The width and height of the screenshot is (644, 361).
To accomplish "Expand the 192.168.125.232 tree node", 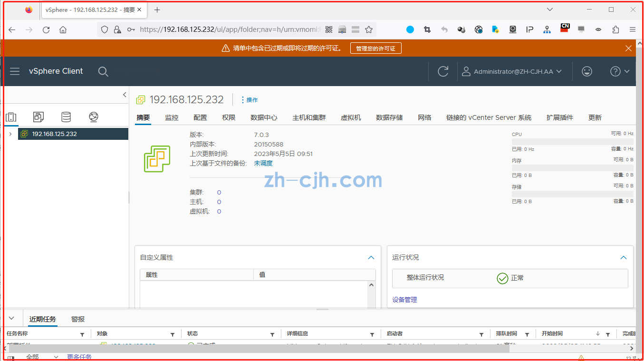I will (x=10, y=134).
